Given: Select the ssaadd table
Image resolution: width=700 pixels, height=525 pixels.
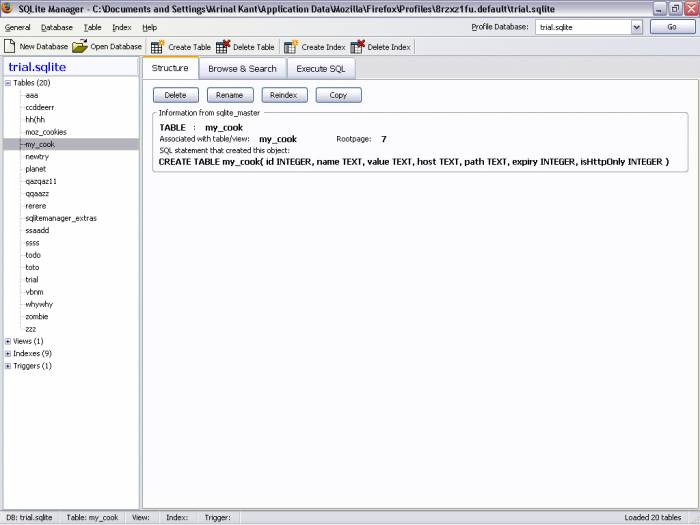Looking at the screenshot, I should point(37,231).
